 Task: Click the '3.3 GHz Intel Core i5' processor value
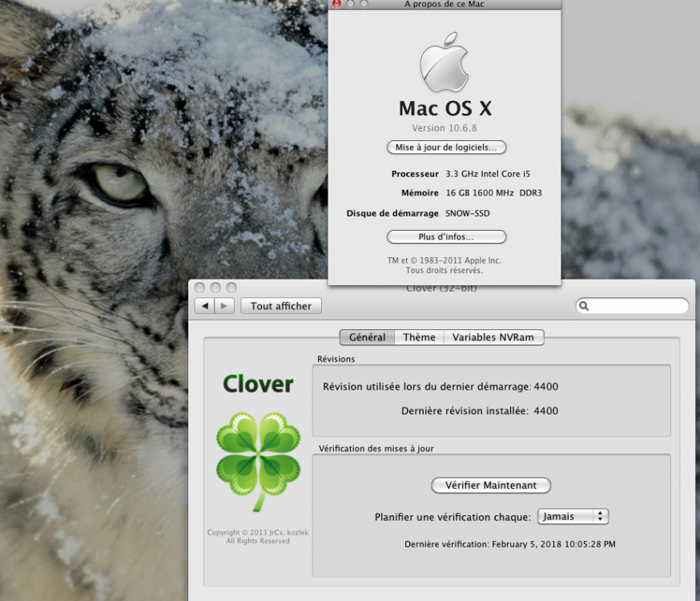pyautogui.click(x=488, y=174)
